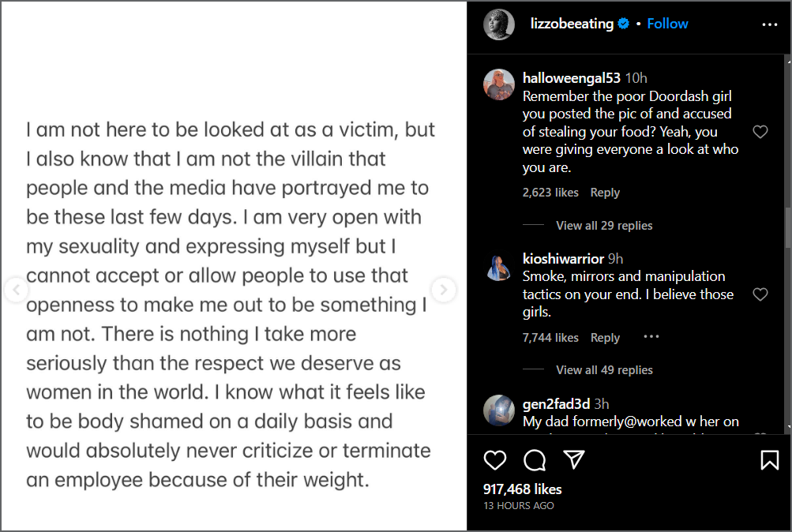Open kioshiwarrior comment options ellipsis
This screenshot has width=792, height=532.
click(651, 337)
